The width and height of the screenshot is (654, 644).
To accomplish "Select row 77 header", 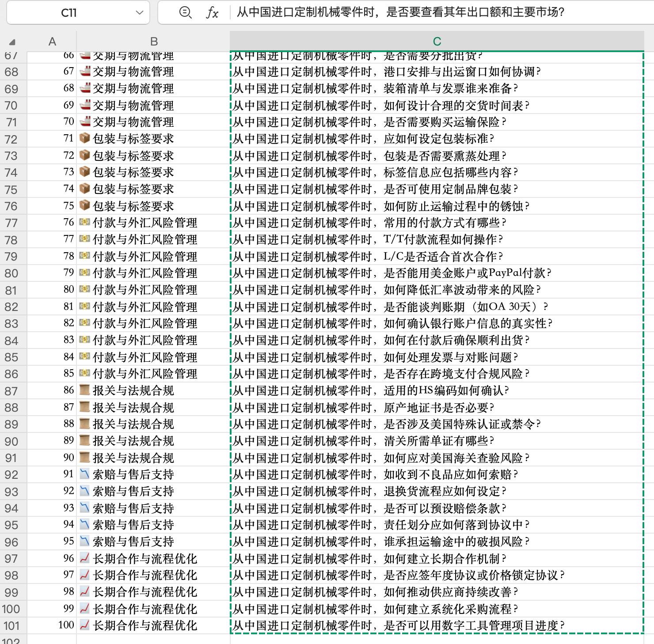I will (x=11, y=223).
